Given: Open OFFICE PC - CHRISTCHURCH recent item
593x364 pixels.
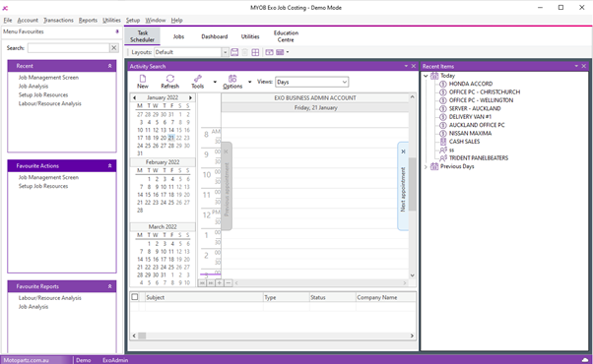Looking at the screenshot, I should 484,92.
